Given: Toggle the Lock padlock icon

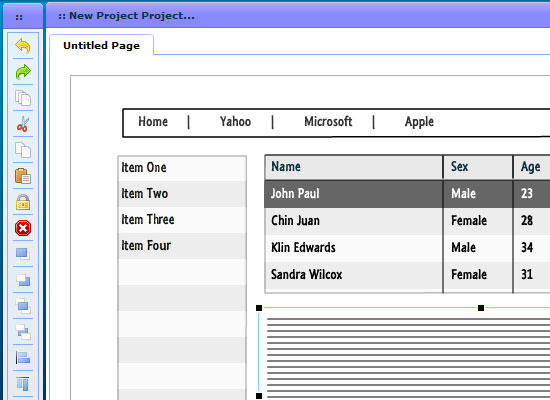Looking at the screenshot, I should [x=23, y=202].
